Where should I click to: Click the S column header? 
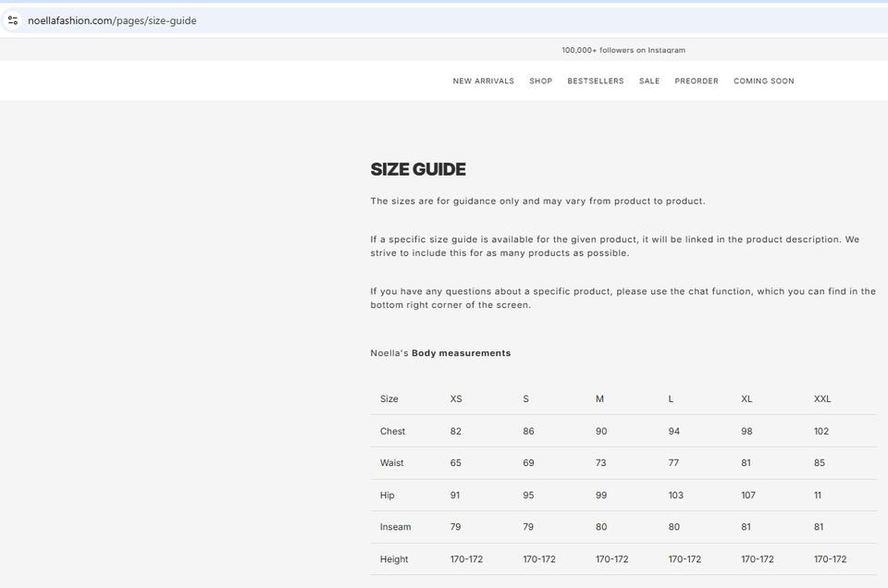[x=525, y=399]
